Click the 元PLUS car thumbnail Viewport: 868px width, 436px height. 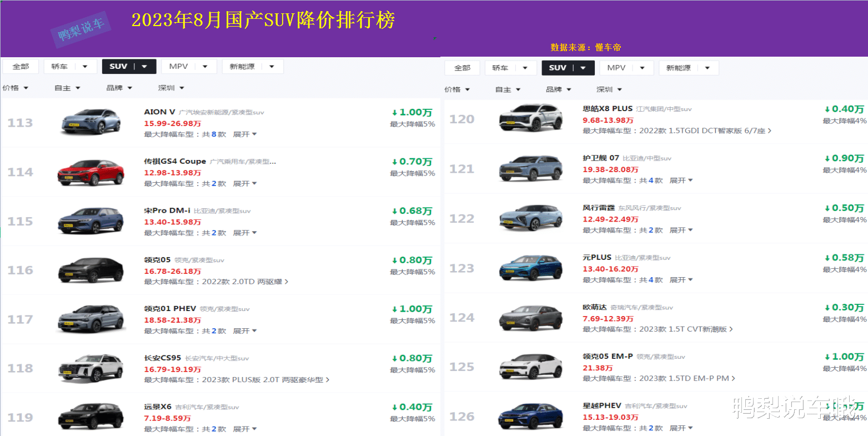[531, 268]
